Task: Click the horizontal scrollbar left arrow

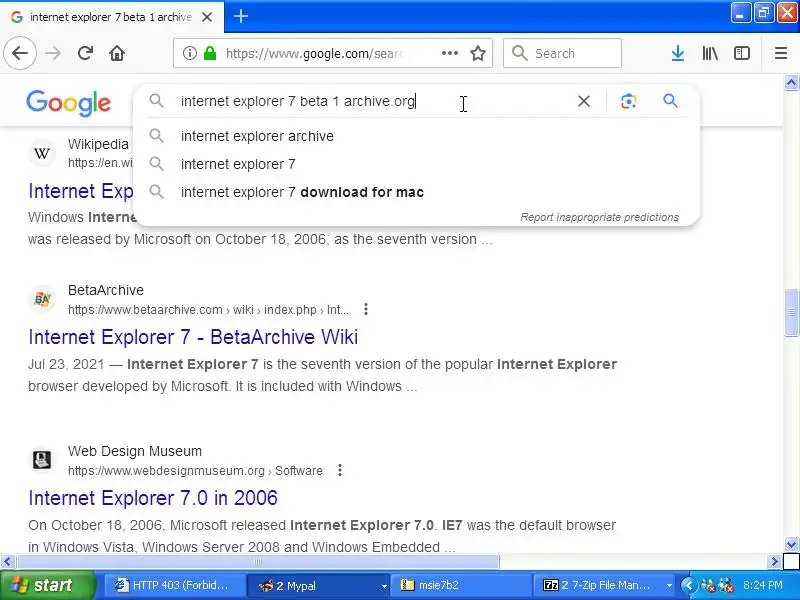Action: tap(7, 562)
